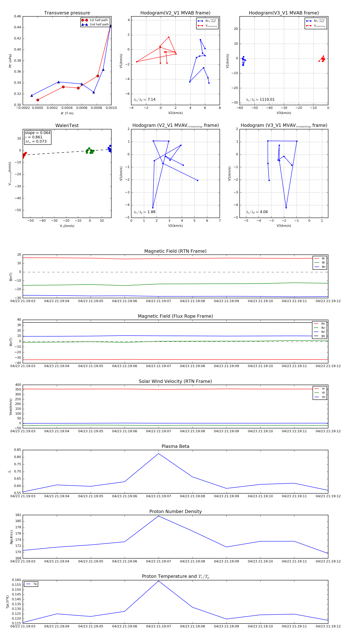Image resolution: width=351 pixels, height=644 pixels.
Task: Click the 'A' (T·m)' x-axis label
Action: point(67,113)
